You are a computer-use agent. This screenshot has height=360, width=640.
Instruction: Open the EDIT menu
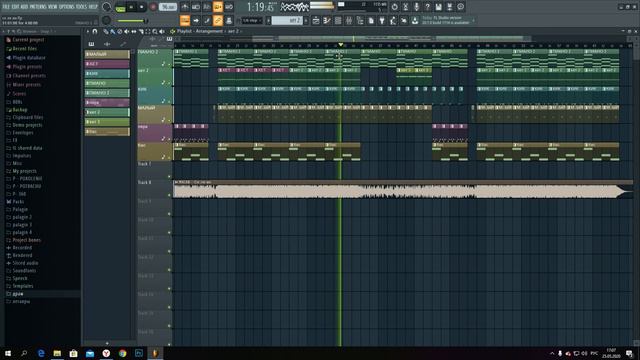click(x=15, y=7)
